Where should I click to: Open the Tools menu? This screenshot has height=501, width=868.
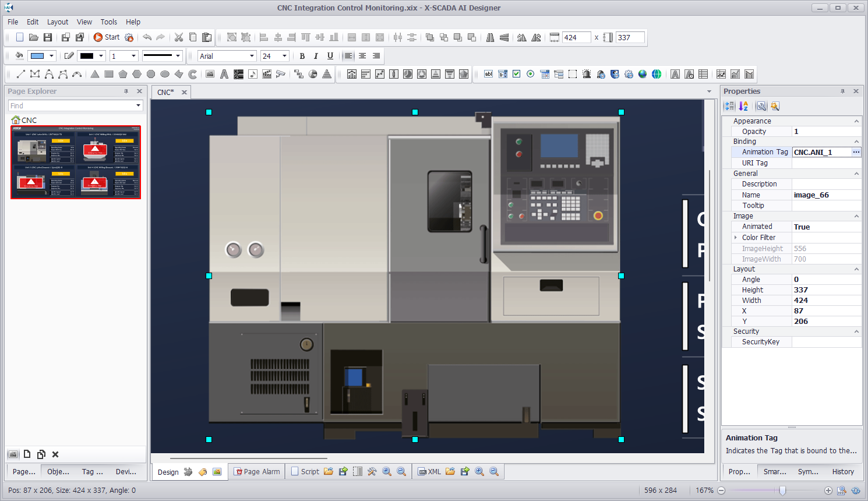click(x=109, y=22)
